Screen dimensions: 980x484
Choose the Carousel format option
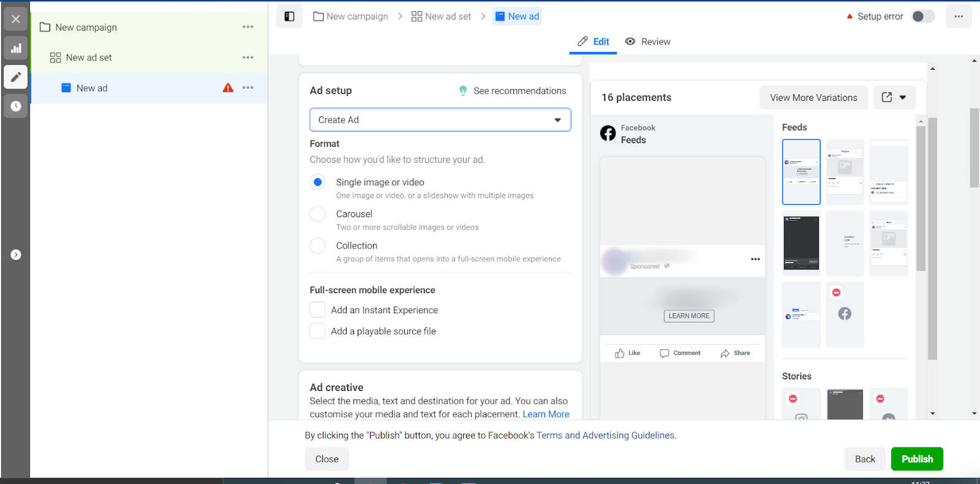click(x=317, y=214)
